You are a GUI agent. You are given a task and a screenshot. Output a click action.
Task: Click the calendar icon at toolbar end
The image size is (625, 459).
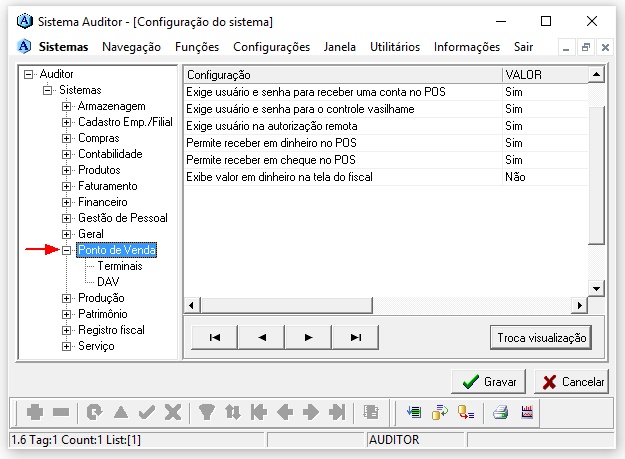click(528, 412)
